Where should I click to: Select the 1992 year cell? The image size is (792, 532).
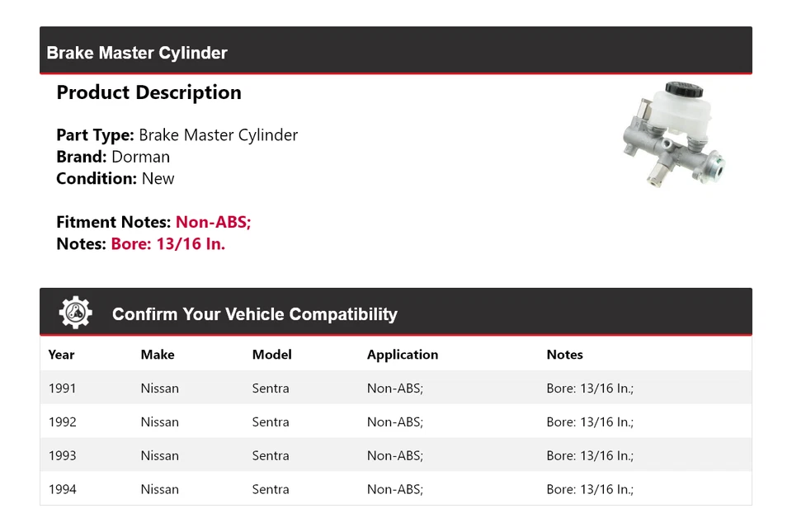62,422
